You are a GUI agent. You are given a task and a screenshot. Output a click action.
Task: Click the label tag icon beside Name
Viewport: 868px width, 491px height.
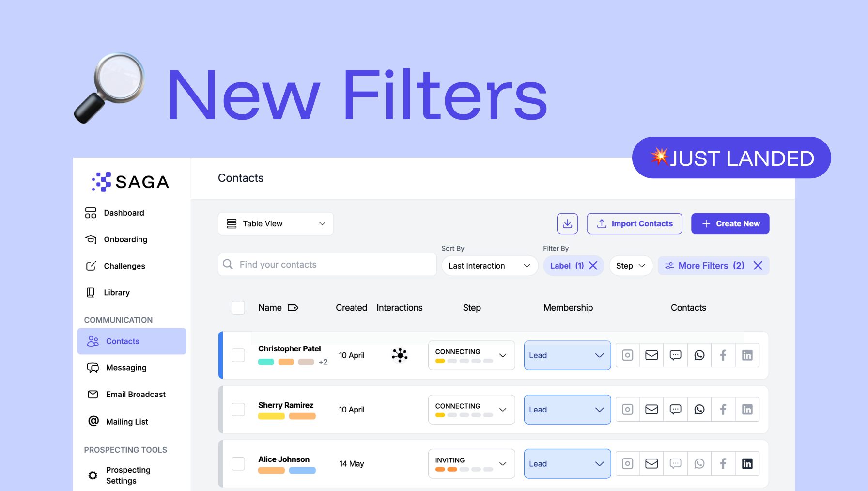pos(293,308)
